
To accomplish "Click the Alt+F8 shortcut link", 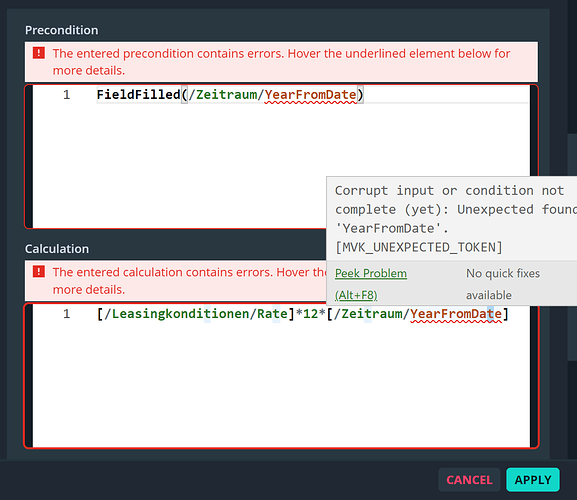I will (356, 295).
